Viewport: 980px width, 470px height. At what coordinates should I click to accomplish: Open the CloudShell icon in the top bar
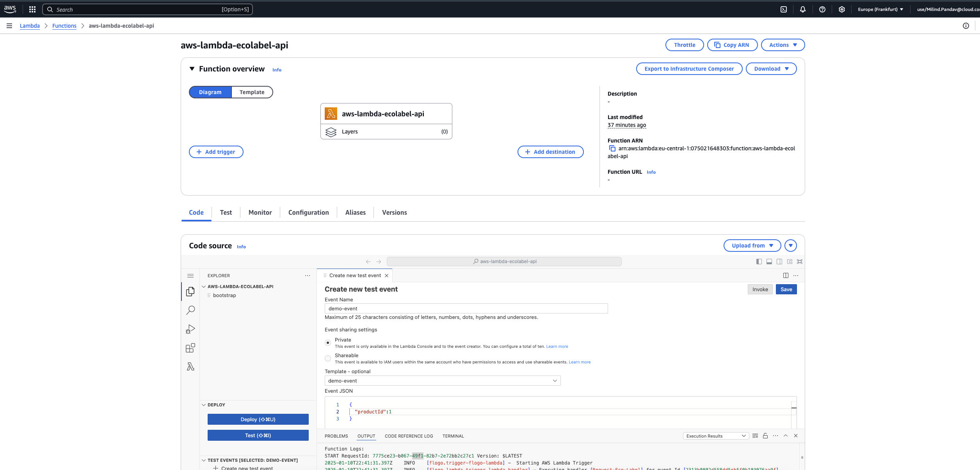784,9
